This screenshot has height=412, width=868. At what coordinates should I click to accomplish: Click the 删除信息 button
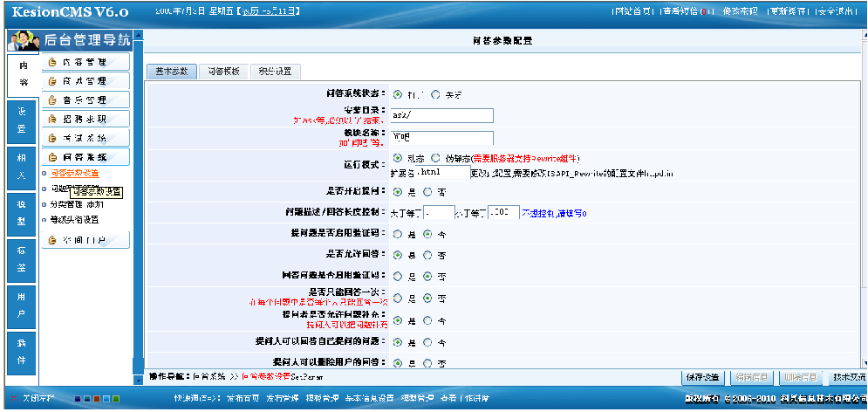(801, 378)
